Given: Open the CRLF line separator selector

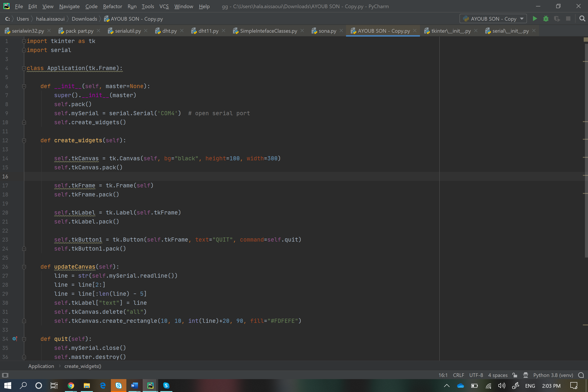Looking at the screenshot, I should (458, 375).
